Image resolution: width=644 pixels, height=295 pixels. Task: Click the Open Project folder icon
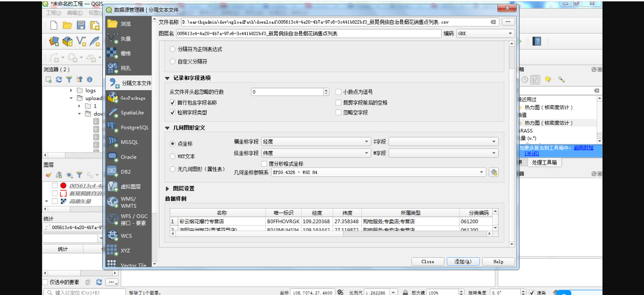(x=67, y=25)
